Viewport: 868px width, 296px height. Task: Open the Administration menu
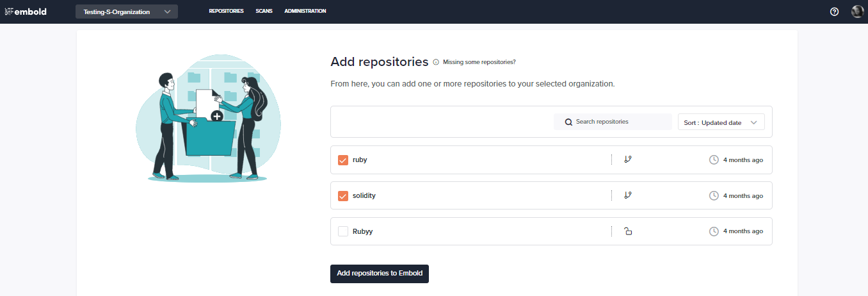(x=305, y=11)
